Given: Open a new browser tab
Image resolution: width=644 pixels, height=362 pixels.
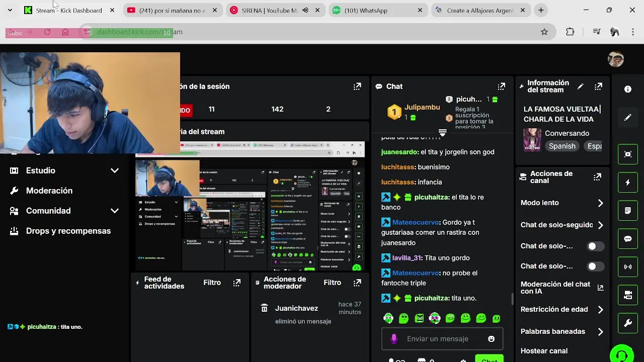Looking at the screenshot, I should [541, 10].
